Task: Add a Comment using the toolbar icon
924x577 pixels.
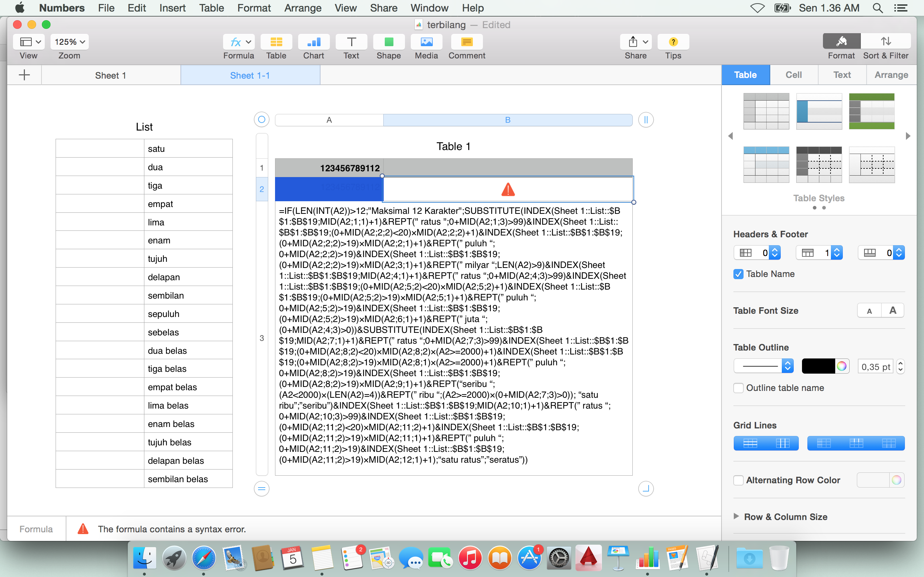Action: point(467,42)
